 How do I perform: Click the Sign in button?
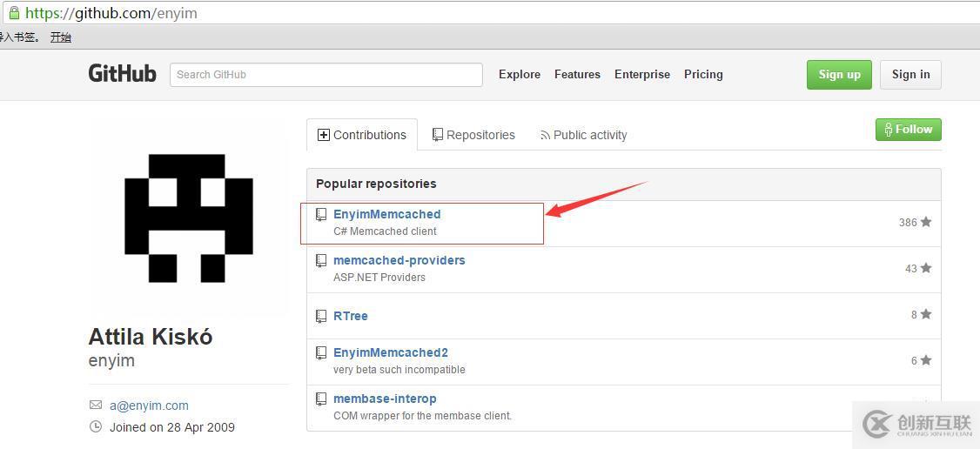910,74
